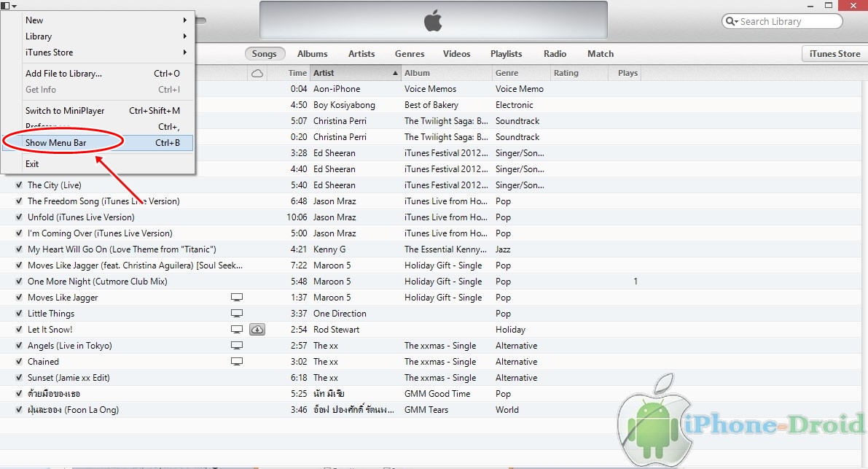This screenshot has height=469, width=868.
Task: Click artist Rod Stewart
Action: coord(336,330)
